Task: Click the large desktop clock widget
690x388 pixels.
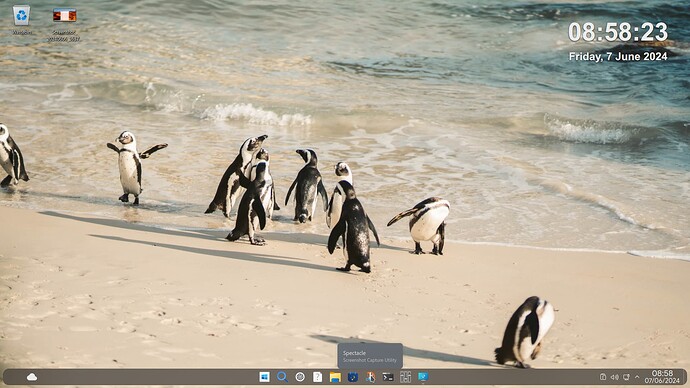Action: pyautogui.click(x=618, y=32)
